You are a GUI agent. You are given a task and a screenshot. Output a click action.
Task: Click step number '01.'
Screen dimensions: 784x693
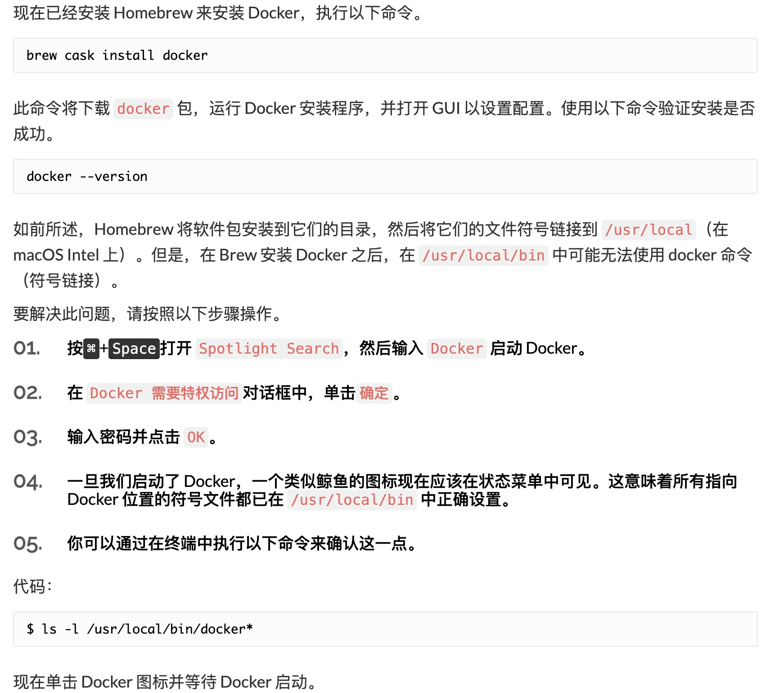coord(27,349)
